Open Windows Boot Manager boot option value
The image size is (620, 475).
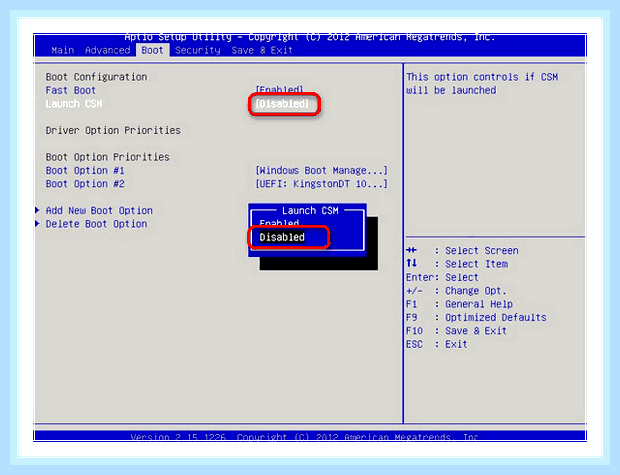(x=321, y=171)
